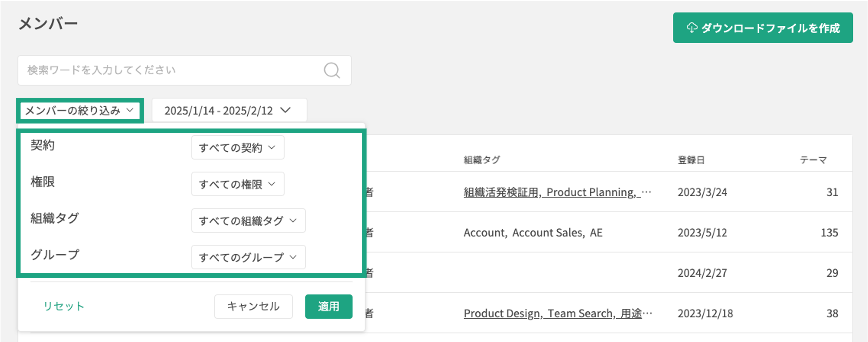Collapse the メンバーの絞り込み filter dropdown
Viewport: 868px width, 342px height.
tap(80, 110)
